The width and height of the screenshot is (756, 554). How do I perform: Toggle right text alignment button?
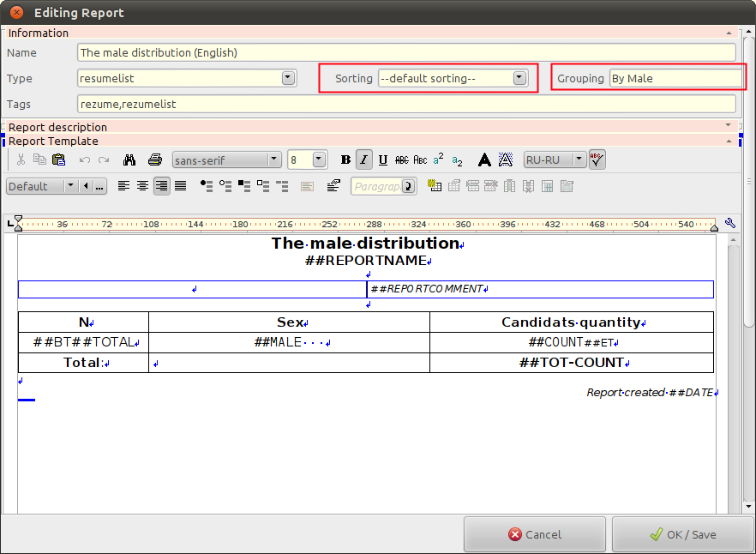click(162, 186)
